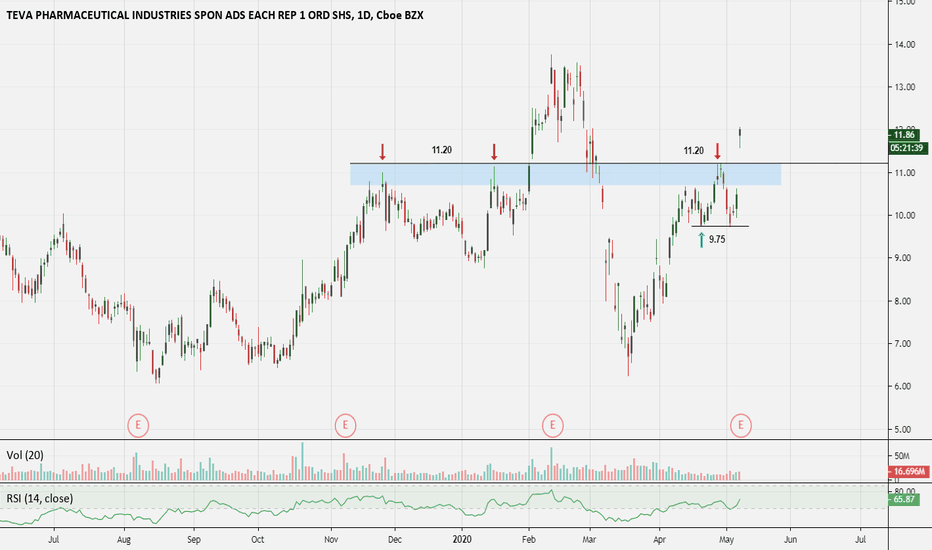The image size is (932, 550).
Task: Click the August earnings E marker
Action: (138, 425)
